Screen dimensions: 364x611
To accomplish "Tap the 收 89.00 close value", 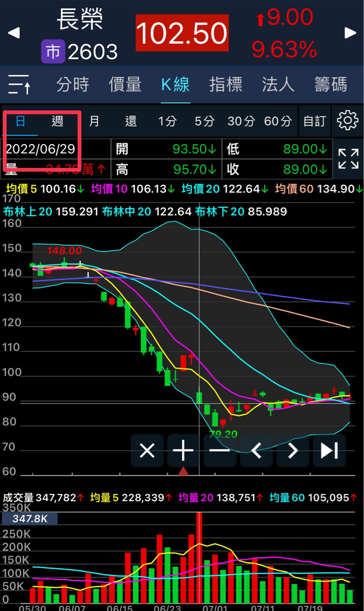I will coord(277,169).
